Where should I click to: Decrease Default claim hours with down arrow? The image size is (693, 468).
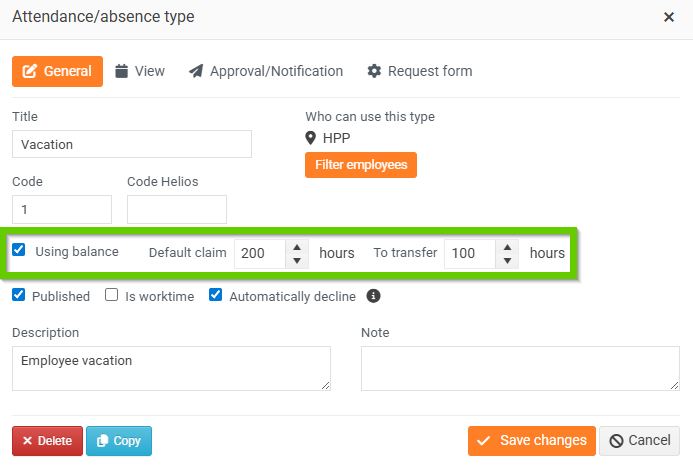pos(297,261)
